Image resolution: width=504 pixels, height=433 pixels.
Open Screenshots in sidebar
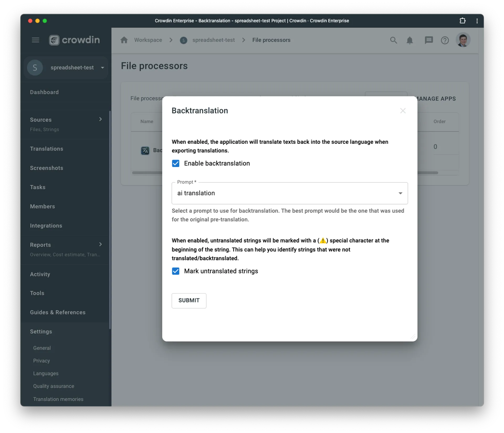(x=46, y=168)
